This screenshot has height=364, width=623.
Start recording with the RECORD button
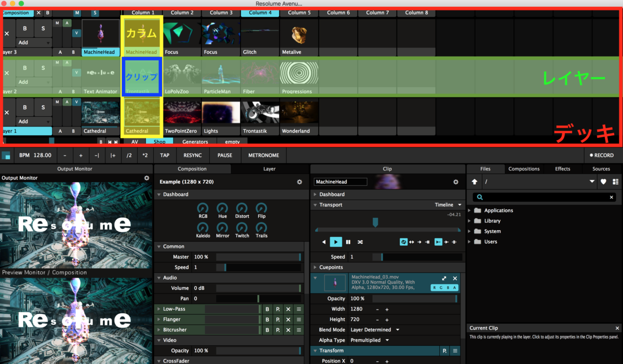pos(601,155)
